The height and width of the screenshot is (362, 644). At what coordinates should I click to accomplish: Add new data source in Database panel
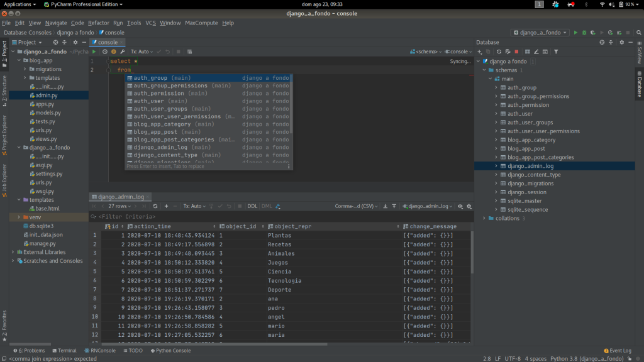pos(480,52)
